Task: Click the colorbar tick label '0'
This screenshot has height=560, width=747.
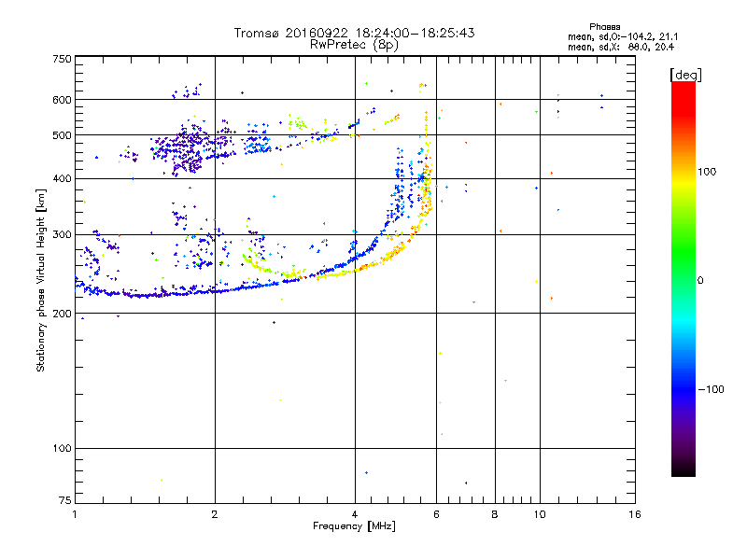Action: pos(700,281)
